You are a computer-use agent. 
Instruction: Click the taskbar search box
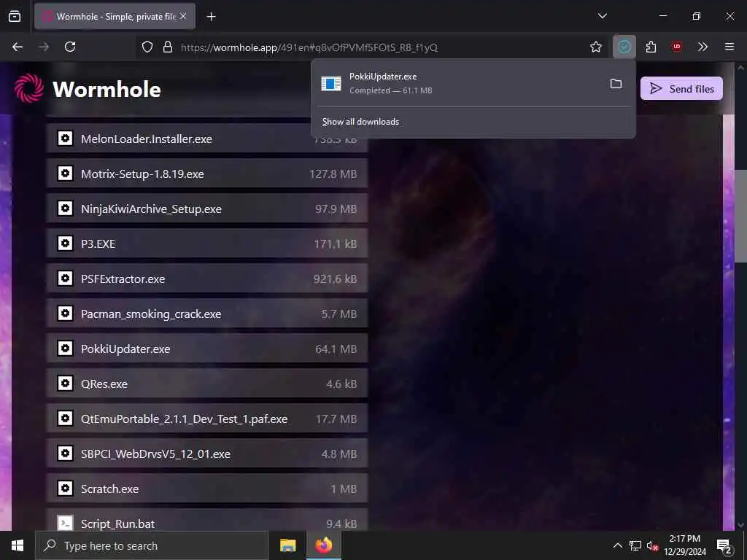coord(152,545)
